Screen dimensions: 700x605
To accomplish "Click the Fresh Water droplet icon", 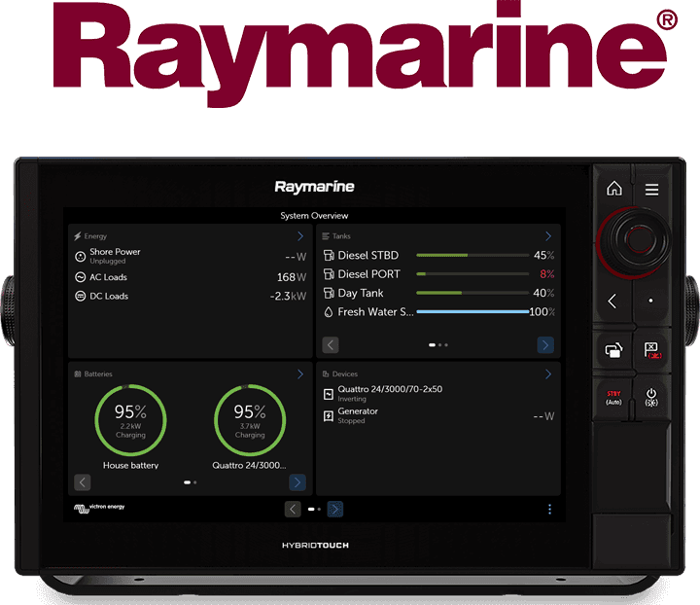I will click(x=329, y=312).
